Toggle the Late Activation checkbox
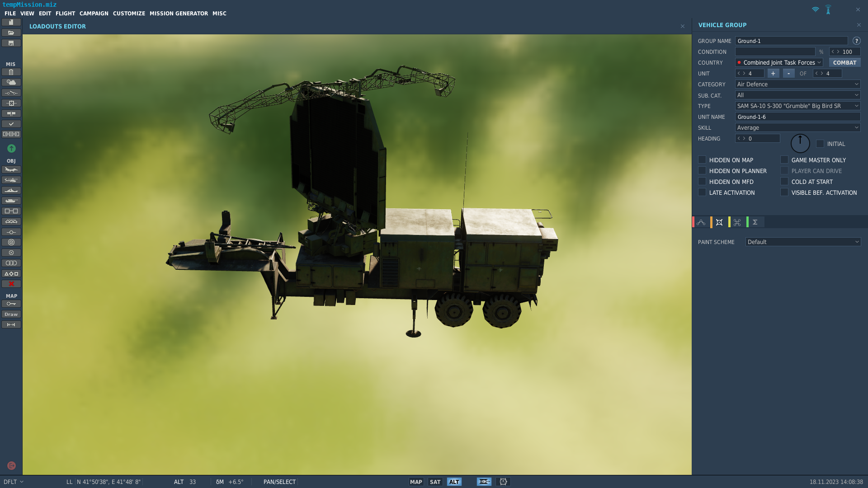The height and width of the screenshot is (488, 868). point(702,192)
